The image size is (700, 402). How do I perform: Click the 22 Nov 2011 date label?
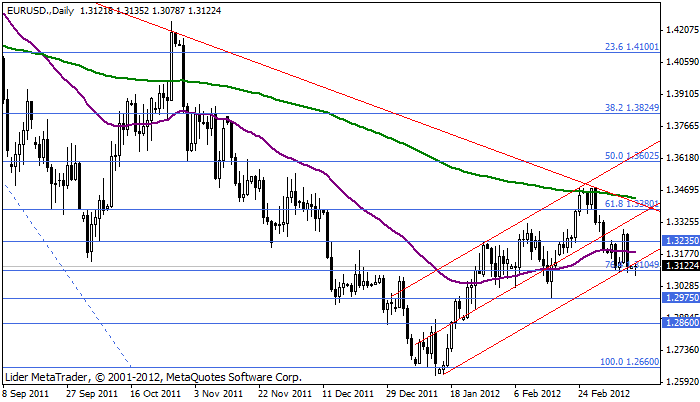286,394
